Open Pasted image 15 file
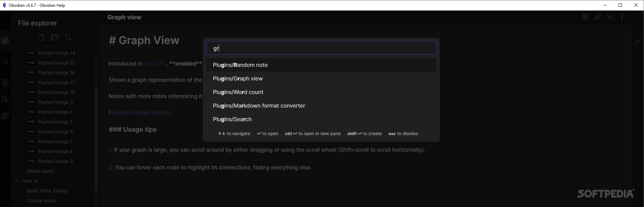 pyautogui.click(x=56, y=63)
